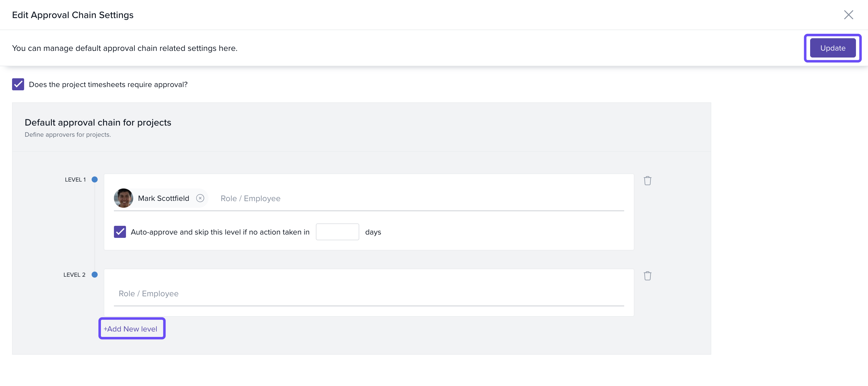
Task: Delete Level 2 with trash icon
Action: coord(647,276)
